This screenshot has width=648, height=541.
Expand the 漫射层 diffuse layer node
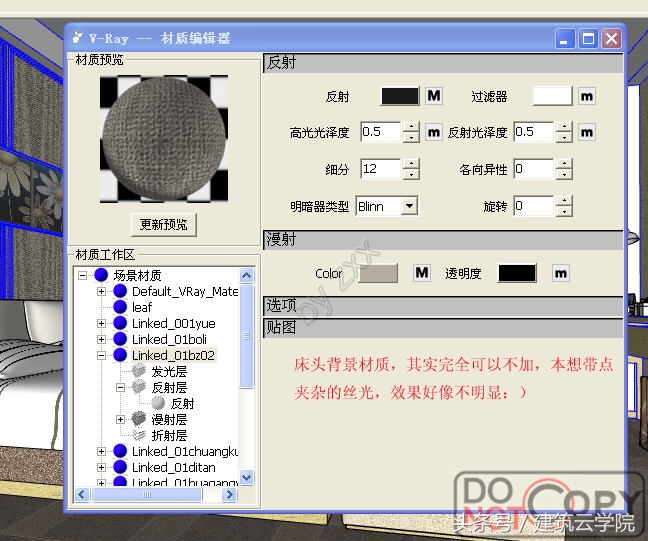120,419
